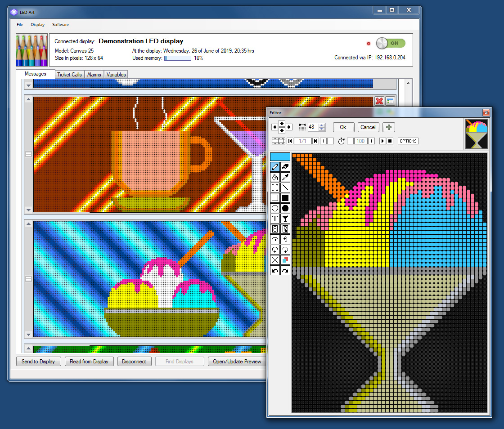Select the Line drawing tool

285,188
